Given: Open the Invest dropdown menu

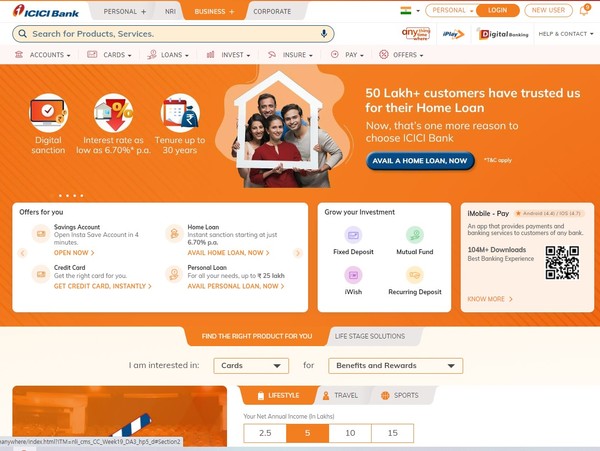Looking at the screenshot, I should point(228,55).
